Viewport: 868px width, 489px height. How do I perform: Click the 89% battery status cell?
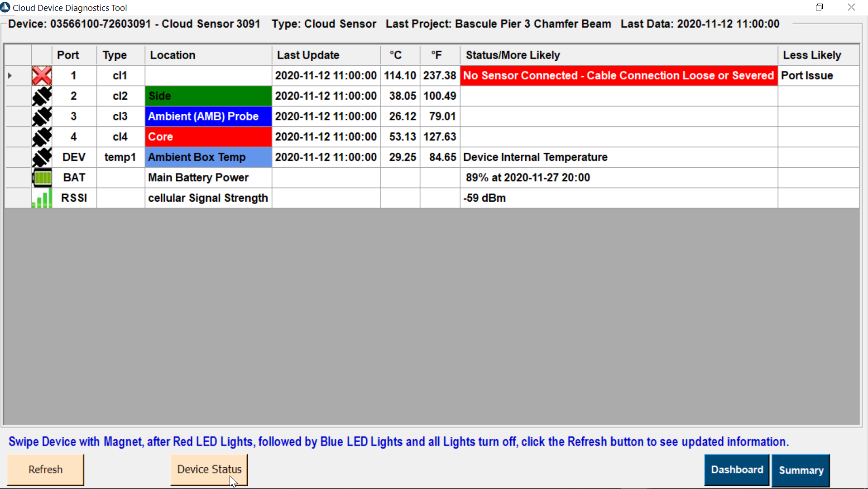[619, 178]
